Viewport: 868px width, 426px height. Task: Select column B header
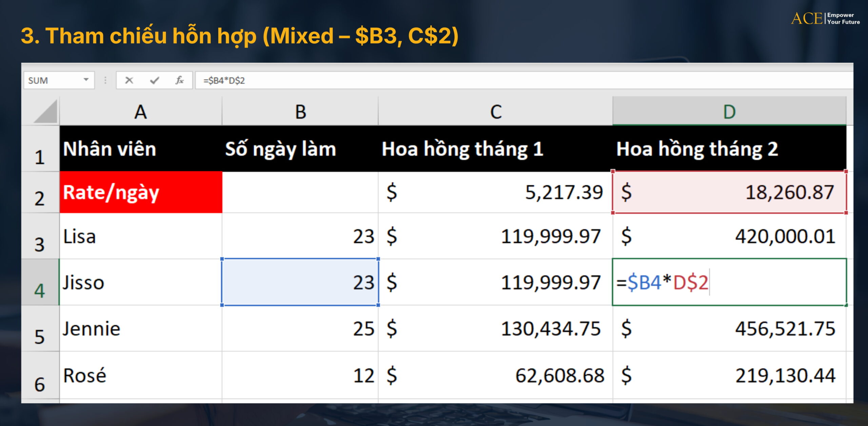[x=300, y=112]
